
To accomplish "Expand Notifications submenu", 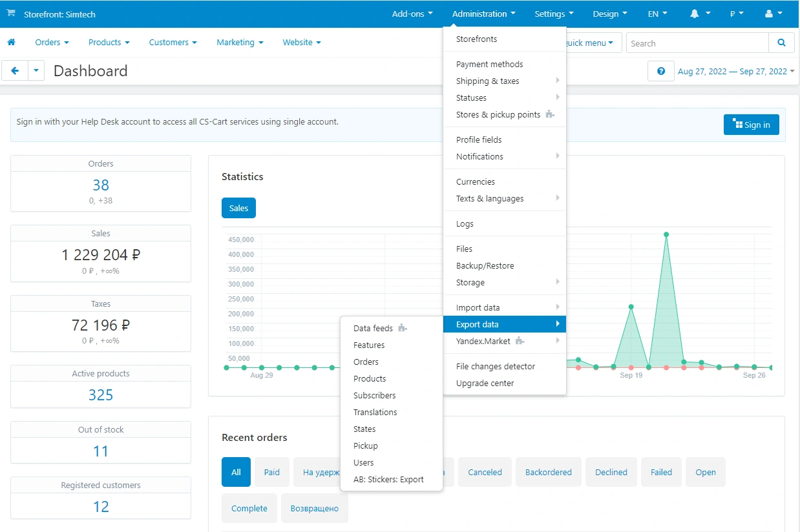I will (x=505, y=156).
